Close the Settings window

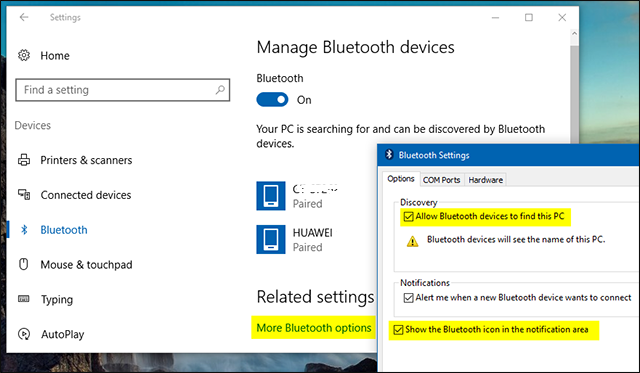562,17
